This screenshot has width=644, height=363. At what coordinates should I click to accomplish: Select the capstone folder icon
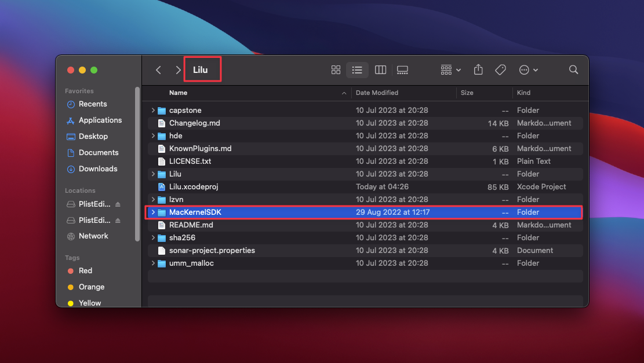pyautogui.click(x=161, y=111)
